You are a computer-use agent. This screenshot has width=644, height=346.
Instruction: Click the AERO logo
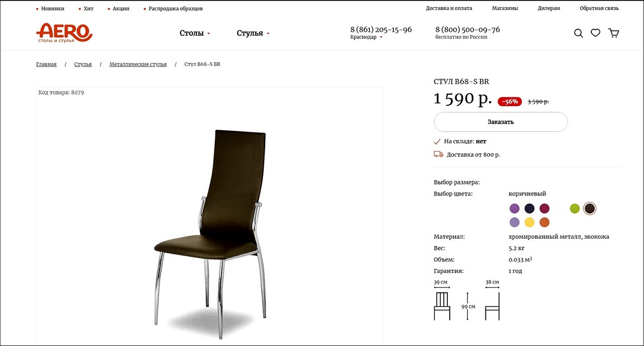64,33
